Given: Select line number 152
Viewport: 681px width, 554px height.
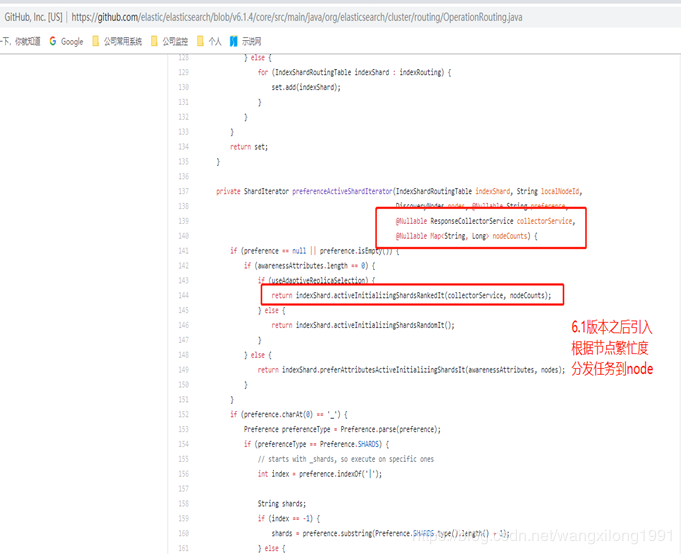Looking at the screenshot, I should tap(183, 414).
